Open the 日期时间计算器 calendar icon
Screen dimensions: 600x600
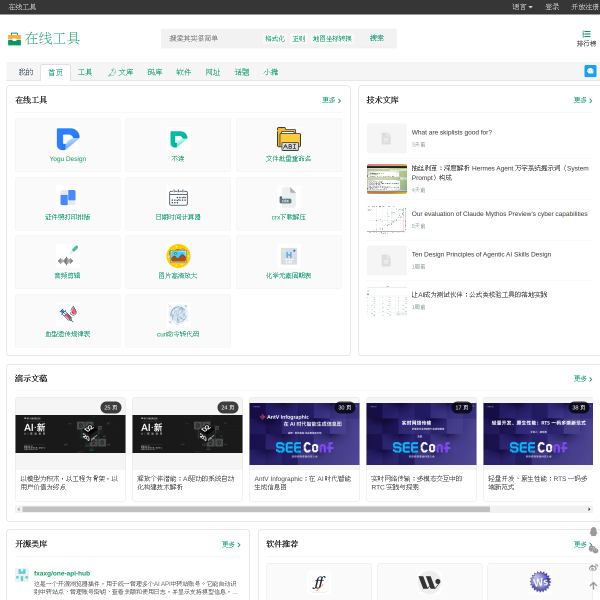pos(178,197)
